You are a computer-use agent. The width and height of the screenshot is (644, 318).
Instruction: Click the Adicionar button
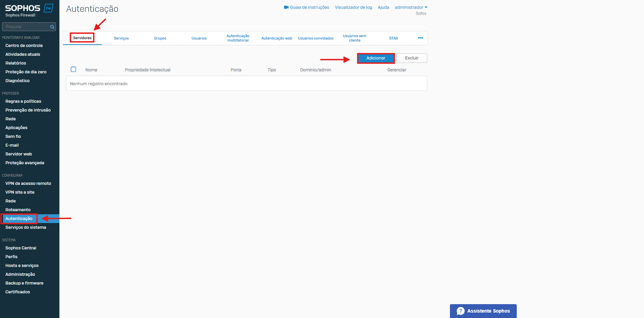376,58
